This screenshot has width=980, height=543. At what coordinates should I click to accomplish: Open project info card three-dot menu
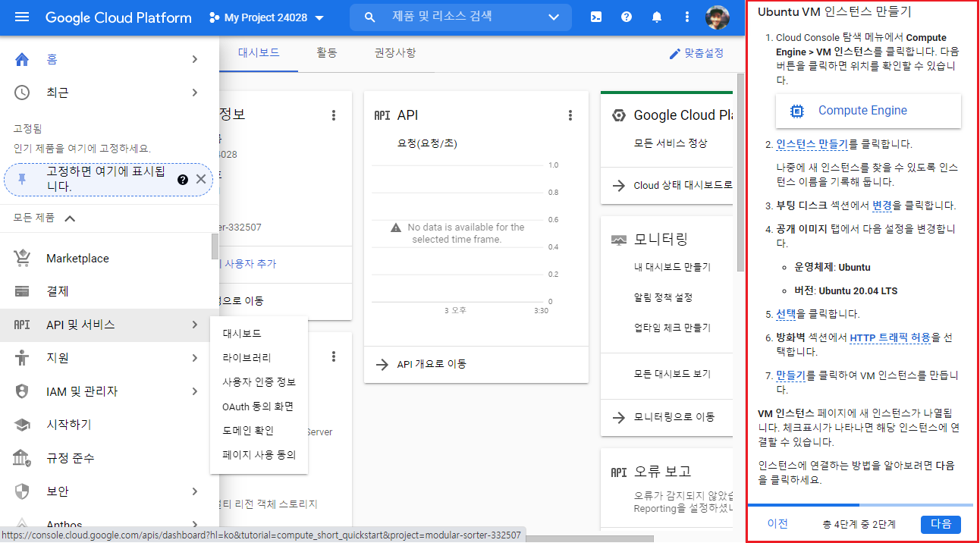(333, 115)
